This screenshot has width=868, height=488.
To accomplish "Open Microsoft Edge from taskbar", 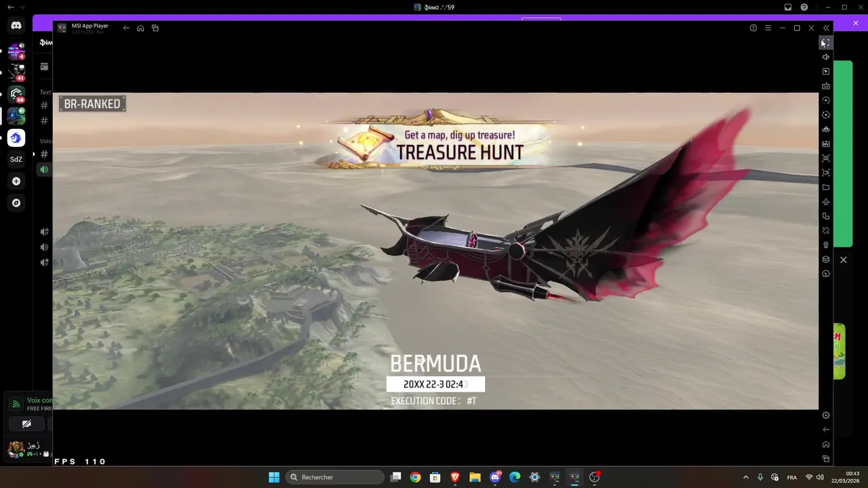I will (515, 477).
